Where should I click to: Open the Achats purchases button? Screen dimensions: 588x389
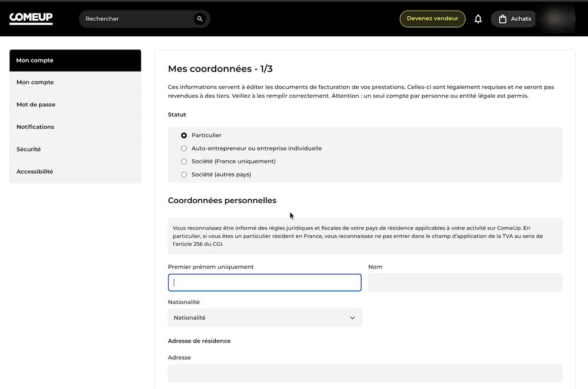(514, 19)
